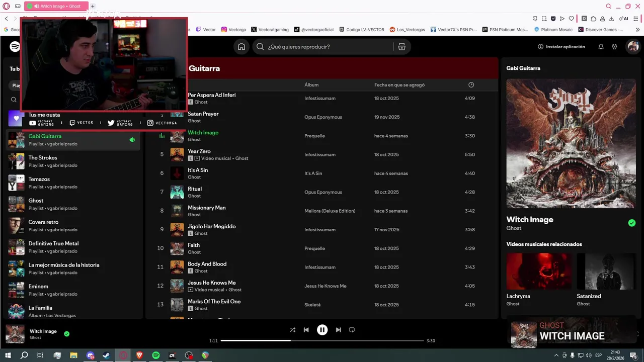This screenshot has height=362, width=644.
Task: Open the Browse icon in search bar
Action: tap(401, 47)
